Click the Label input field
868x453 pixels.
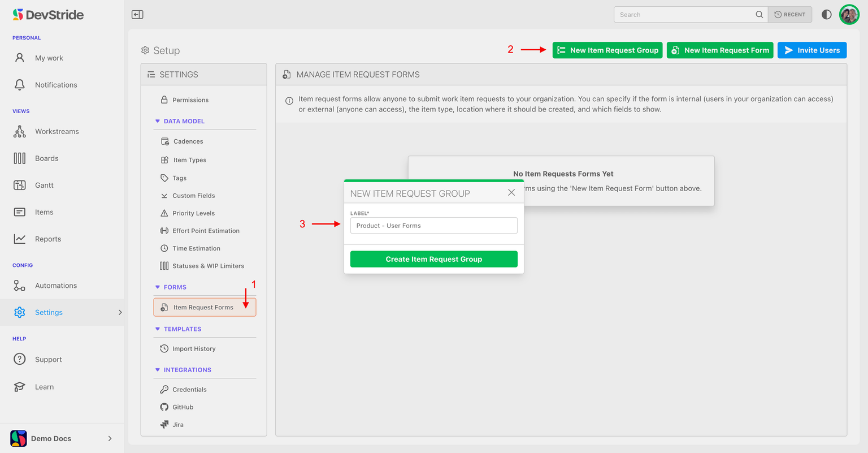pyautogui.click(x=433, y=226)
